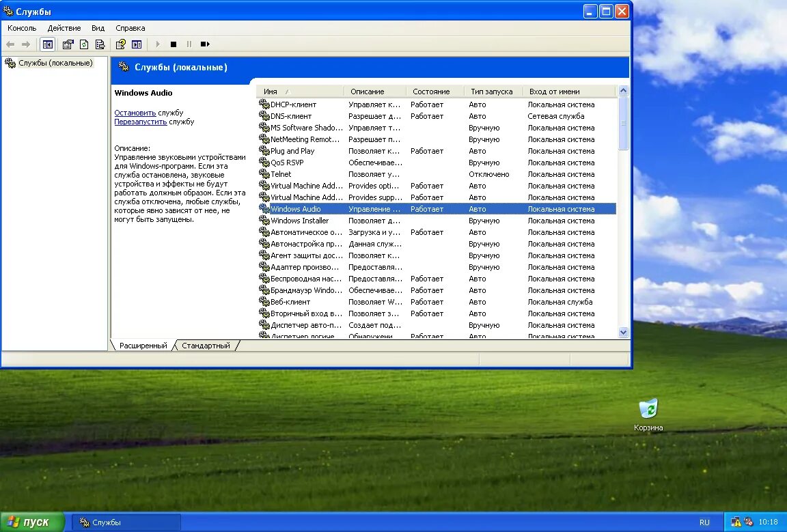Select the Windows Audio service name
The height and width of the screenshot is (532, 787).
[x=296, y=209]
